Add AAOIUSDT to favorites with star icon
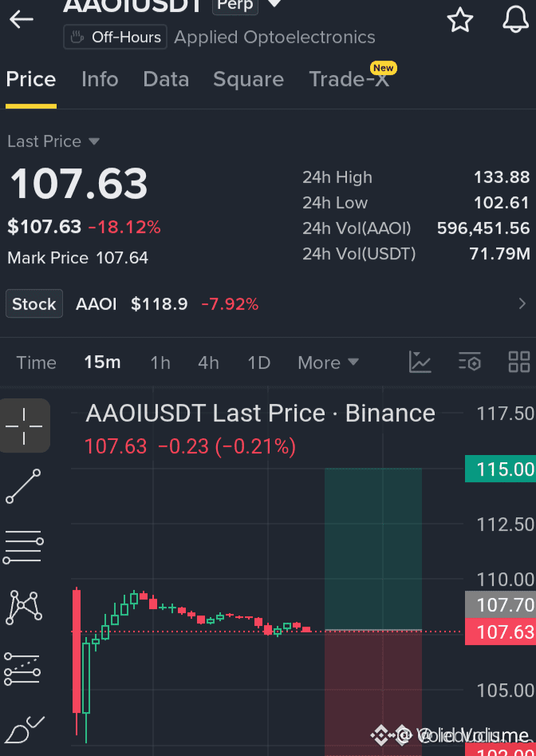Screen dimensions: 536x756 coord(460,20)
